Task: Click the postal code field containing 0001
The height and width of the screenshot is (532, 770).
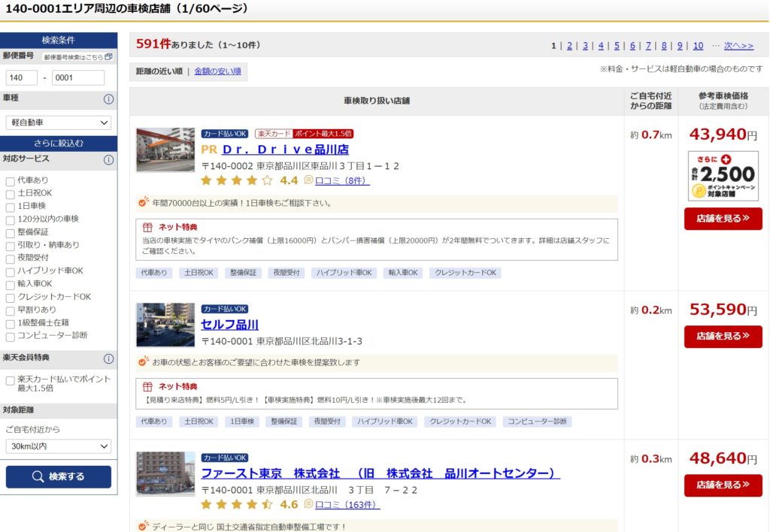Action: pyautogui.click(x=78, y=77)
